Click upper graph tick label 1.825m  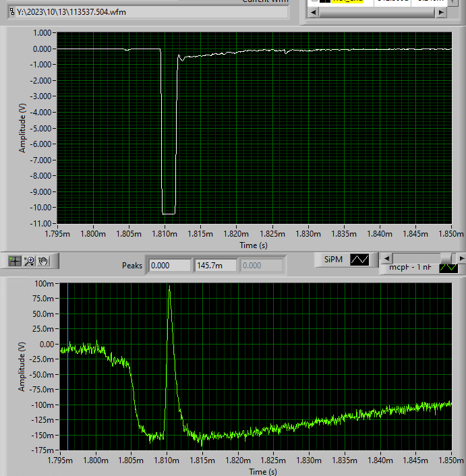coord(272,234)
